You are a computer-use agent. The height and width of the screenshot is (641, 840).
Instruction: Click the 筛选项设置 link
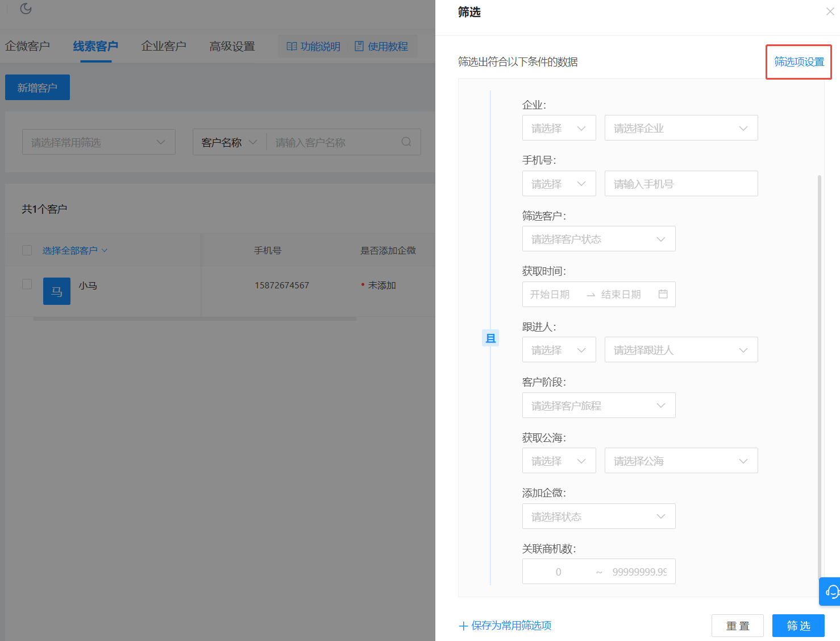click(799, 61)
